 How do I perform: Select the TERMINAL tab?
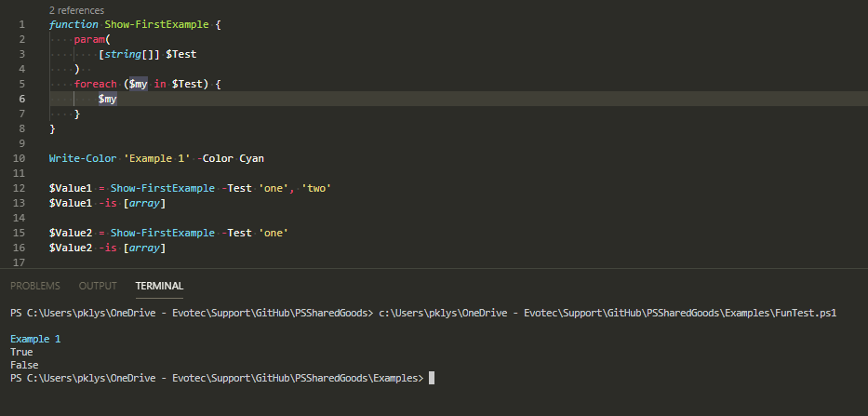[x=159, y=286]
